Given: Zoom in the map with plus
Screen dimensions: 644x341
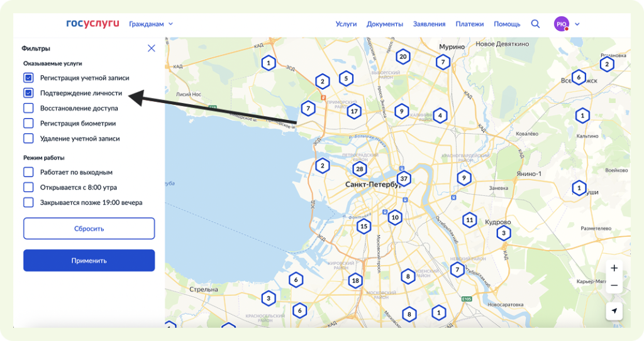Looking at the screenshot, I should [614, 268].
